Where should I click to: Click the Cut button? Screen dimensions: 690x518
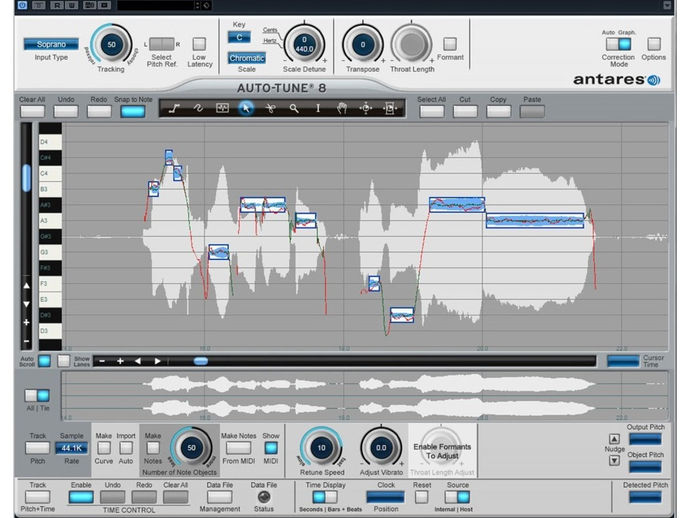pyautogui.click(x=465, y=111)
